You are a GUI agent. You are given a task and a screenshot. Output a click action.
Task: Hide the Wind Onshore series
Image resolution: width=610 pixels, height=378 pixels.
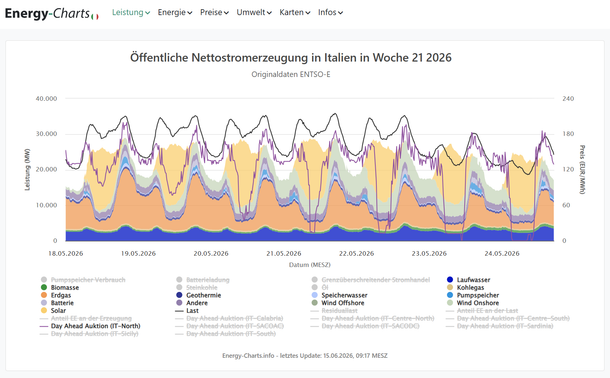pos(473,303)
